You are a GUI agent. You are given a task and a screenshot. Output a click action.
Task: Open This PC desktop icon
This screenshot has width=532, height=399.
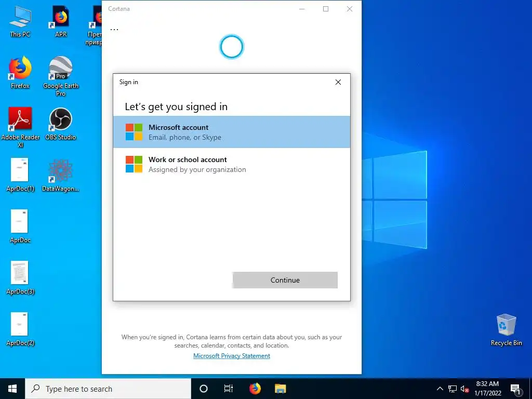coord(20,22)
